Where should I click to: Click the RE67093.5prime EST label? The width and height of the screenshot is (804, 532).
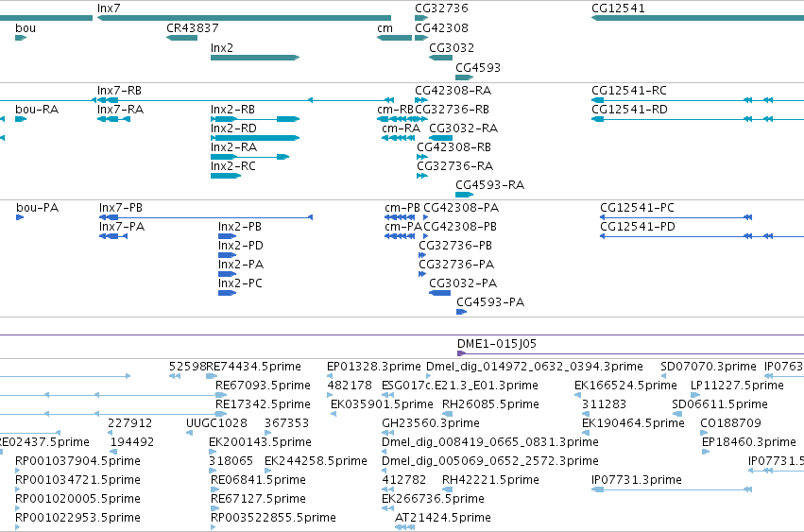pyautogui.click(x=263, y=386)
